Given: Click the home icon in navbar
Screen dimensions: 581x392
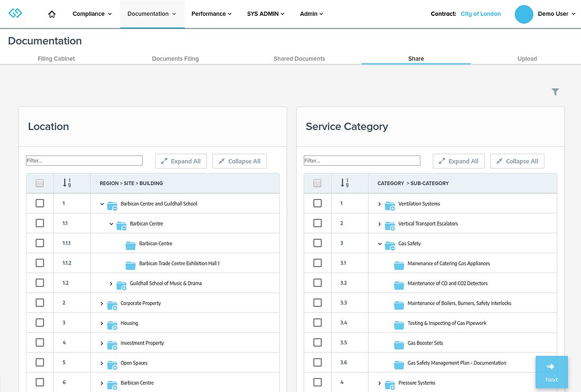Looking at the screenshot, I should pos(52,14).
